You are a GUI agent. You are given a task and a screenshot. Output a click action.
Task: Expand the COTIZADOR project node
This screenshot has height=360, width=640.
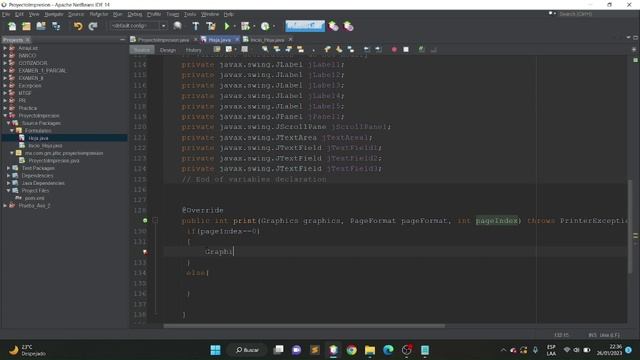5,63
